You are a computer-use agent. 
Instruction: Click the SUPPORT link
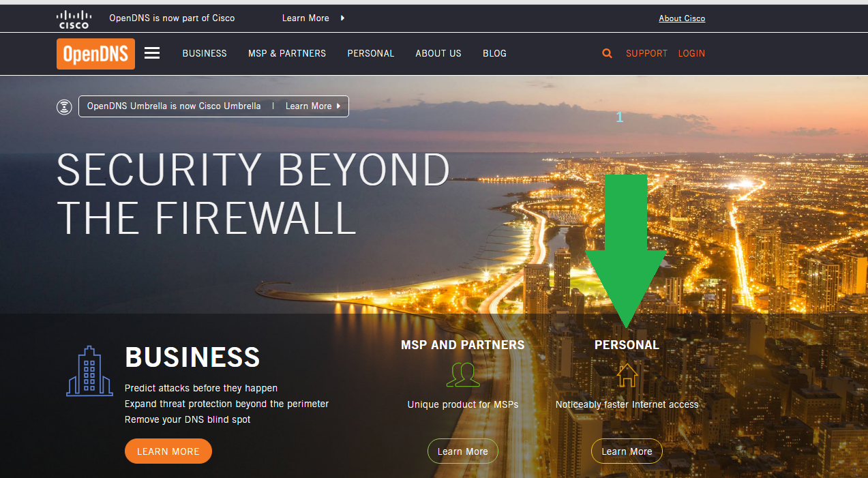(x=646, y=53)
